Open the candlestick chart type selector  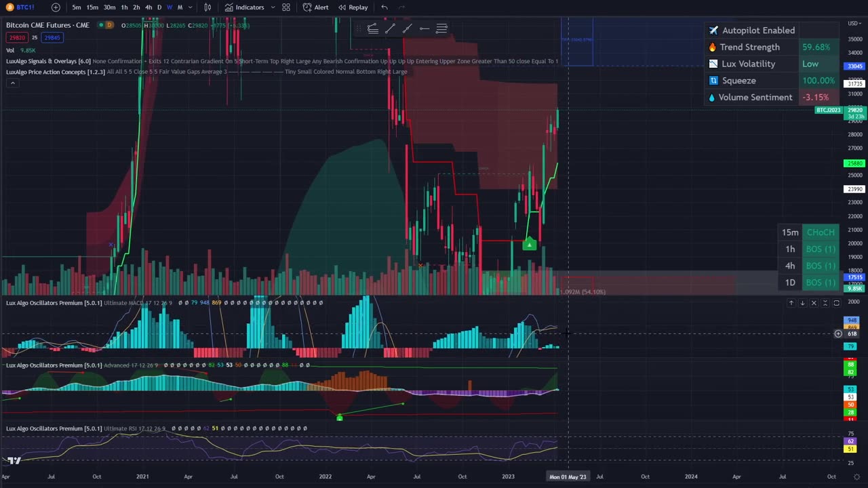pyautogui.click(x=208, y=7)
